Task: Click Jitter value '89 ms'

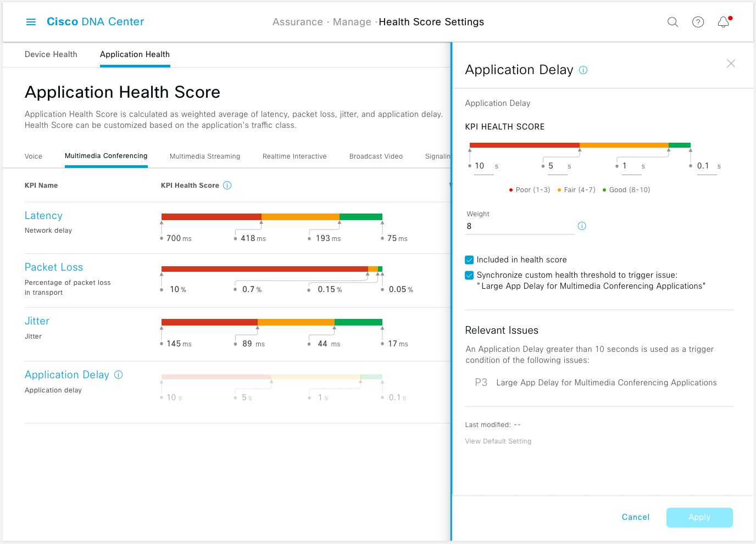Action: [253, 344]
